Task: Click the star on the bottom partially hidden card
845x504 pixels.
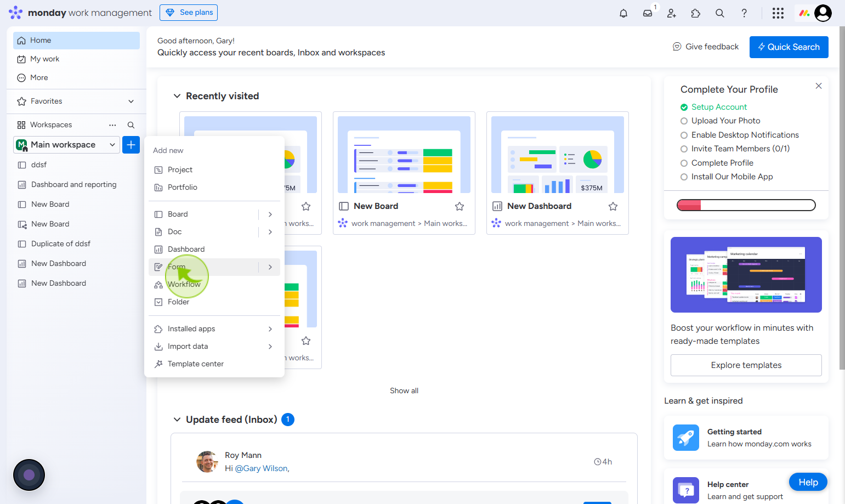Action: 306,341
